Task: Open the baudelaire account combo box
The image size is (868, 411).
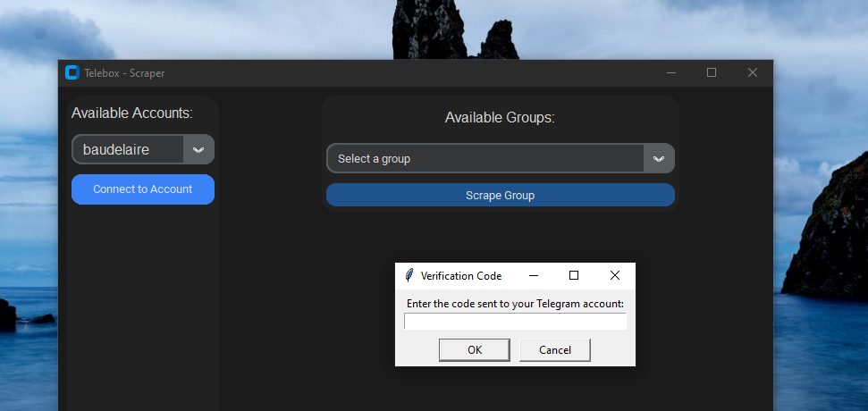Action: click(128, 149)
